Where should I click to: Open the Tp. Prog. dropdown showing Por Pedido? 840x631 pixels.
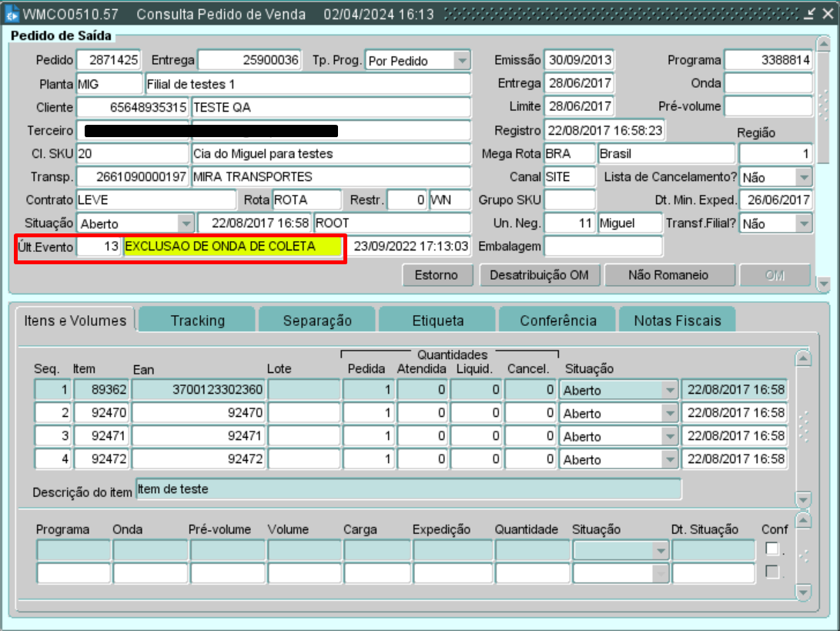click(x=462, y=61)
